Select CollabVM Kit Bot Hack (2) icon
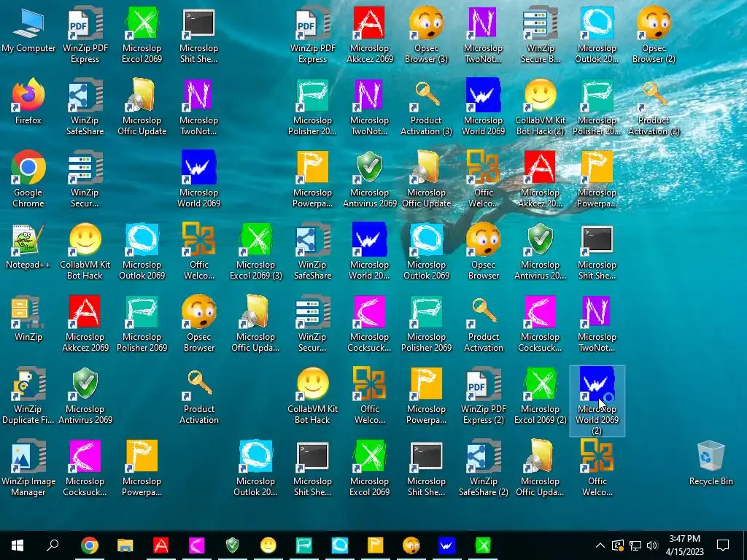Image resolution: width=747 pixels, height=560 pixels. [x=540, y=107]
